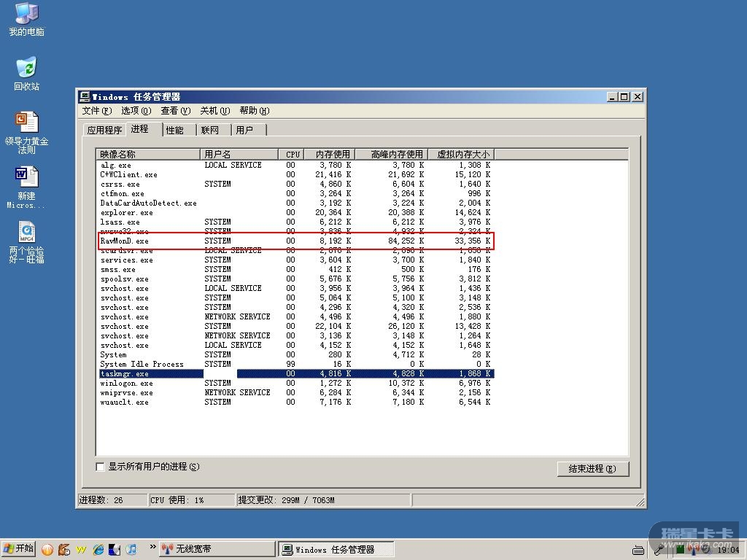Activate Windows 任务管理器 taskbar button

tap(336, 549)
